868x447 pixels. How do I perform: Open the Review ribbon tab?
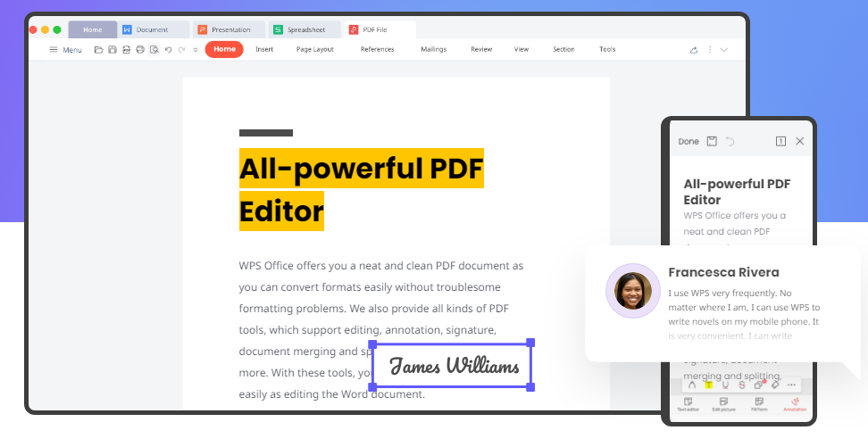pyautogui.click(x=481, y=49)
